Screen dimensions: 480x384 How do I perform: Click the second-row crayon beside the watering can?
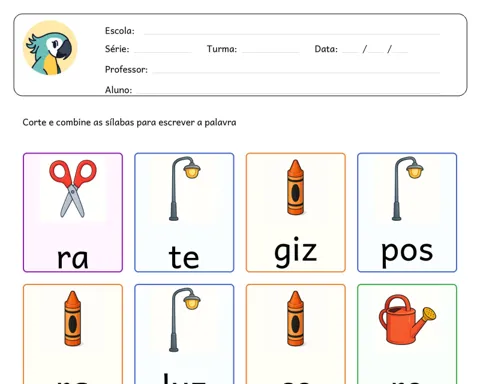[295, 318]
